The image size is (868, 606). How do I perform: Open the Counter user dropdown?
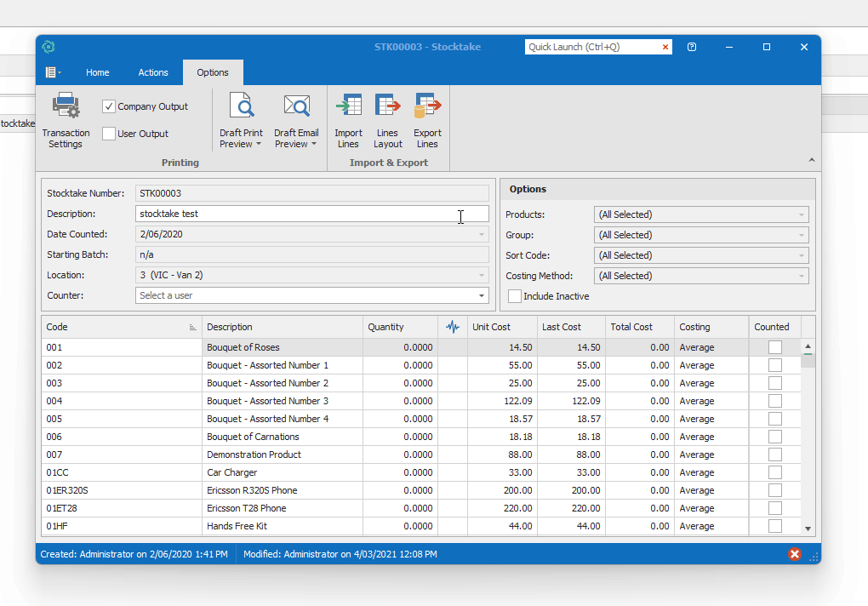(x=482, y=295)
